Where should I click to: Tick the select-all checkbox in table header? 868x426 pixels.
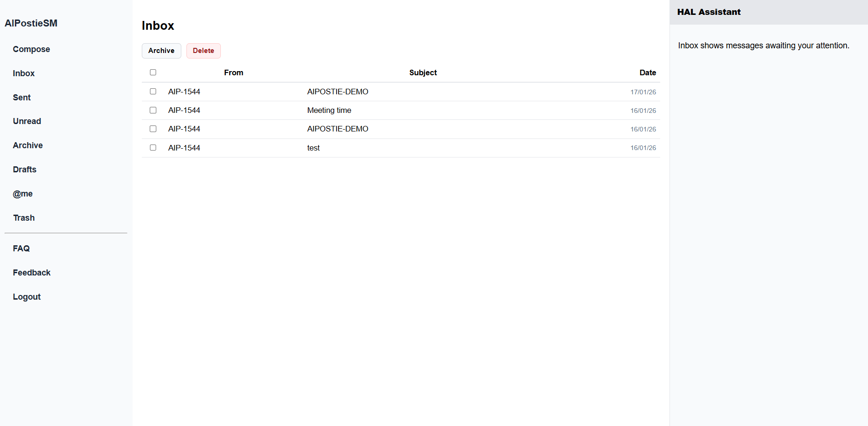(153, 72)
